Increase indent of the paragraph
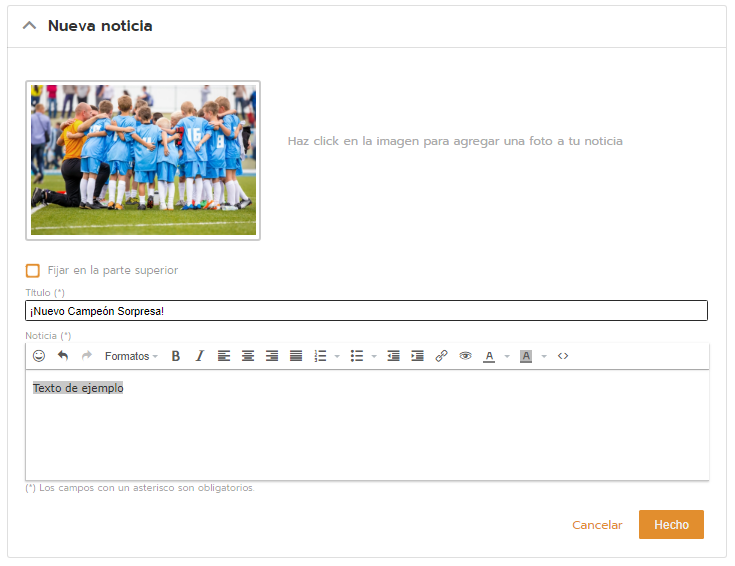735x566 pixels. click(417, 356)
